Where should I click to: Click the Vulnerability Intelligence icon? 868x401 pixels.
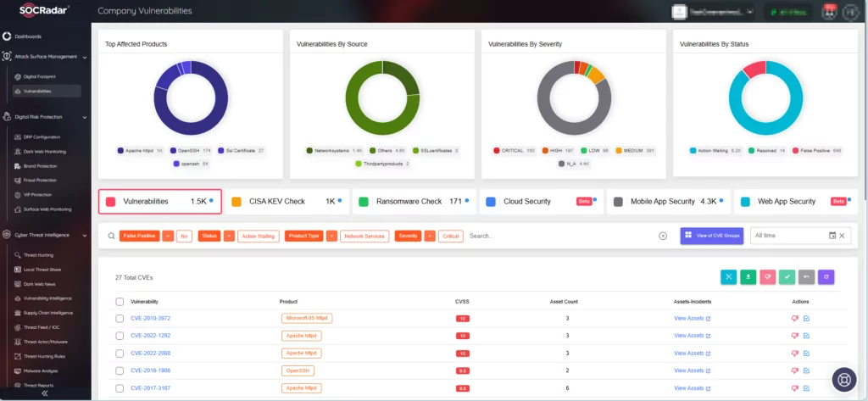[19, 298]
